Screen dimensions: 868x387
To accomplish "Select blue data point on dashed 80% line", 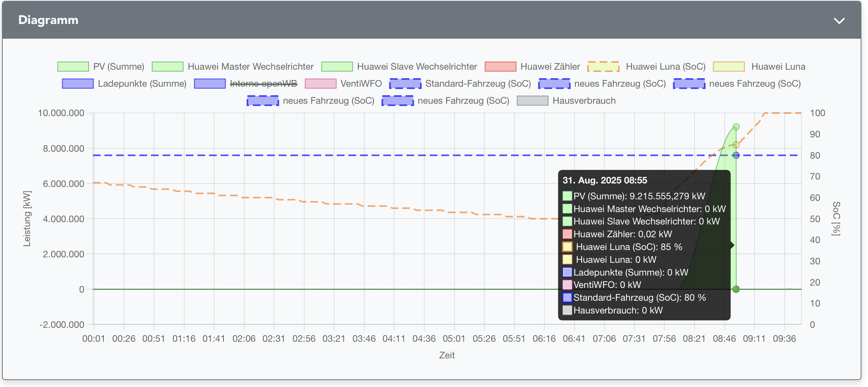I will [x=736, y=155].
